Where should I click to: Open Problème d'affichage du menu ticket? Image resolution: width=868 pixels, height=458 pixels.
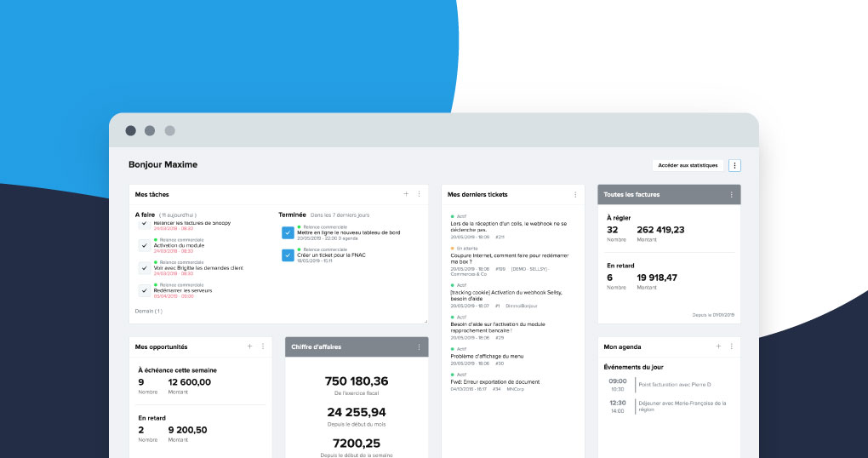click(x=487, y=356)
